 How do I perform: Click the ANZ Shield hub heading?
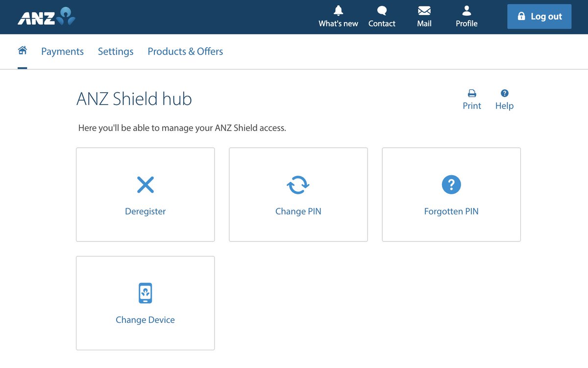pyautogui.click(x=134, y=99)
